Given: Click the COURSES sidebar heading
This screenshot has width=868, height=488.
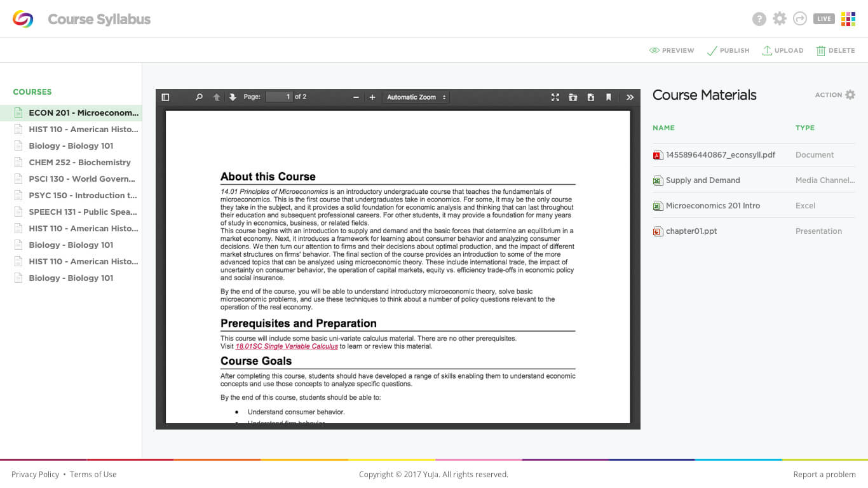Looking at the screenshot, I should (32, 91).
